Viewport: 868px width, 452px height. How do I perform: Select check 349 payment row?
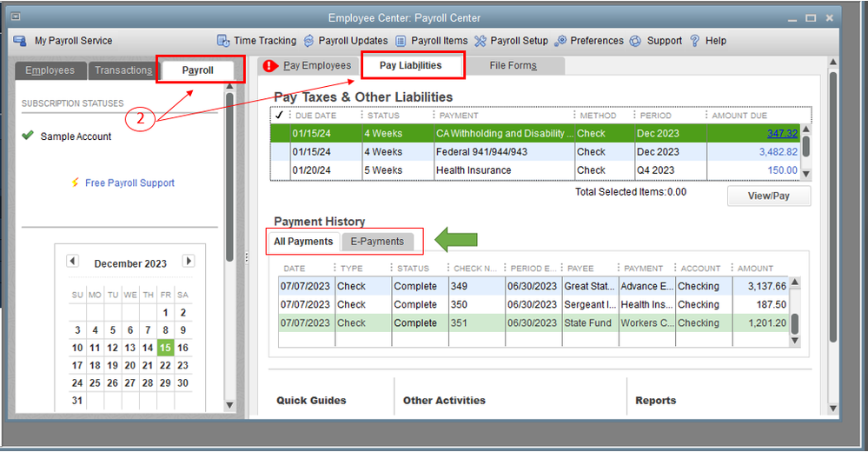point(533,286)
